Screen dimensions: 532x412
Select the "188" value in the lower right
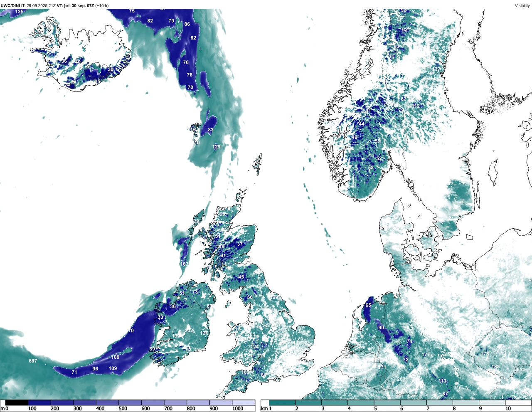pyautogui.click(x=495, y=367)
